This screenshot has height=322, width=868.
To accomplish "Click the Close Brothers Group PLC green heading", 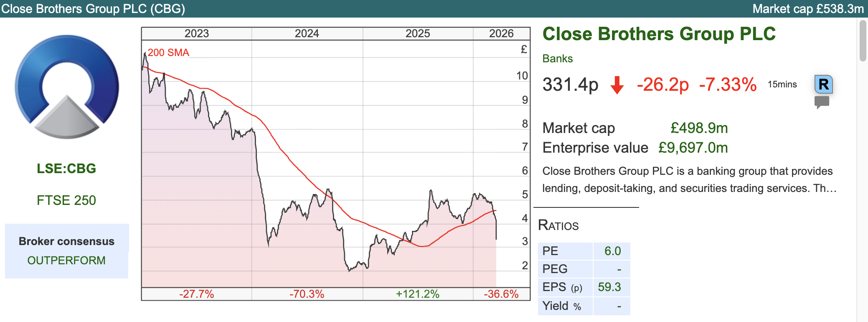I will [x=659, y=34].
